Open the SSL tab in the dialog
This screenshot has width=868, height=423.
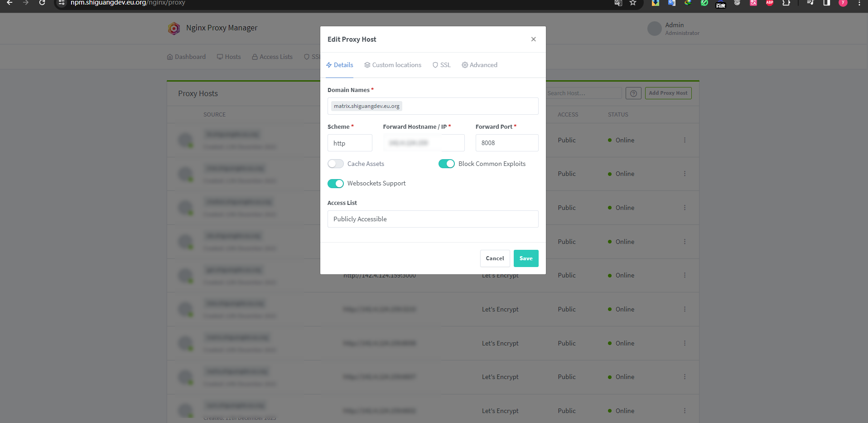(442, 65)
